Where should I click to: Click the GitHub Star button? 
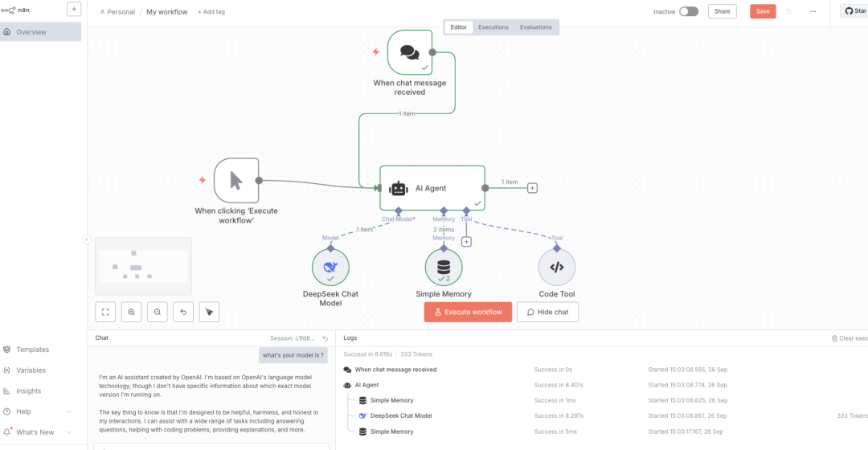[x=854, y=11]
